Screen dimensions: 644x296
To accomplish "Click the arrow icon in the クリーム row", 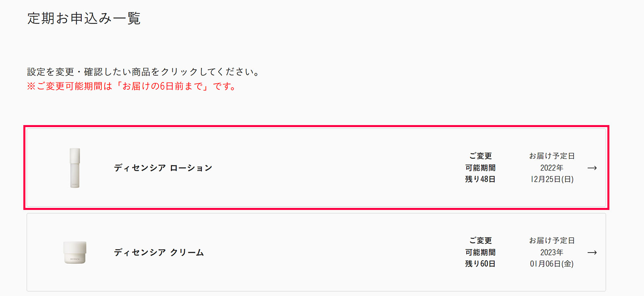I will click(x=592, y=252).
